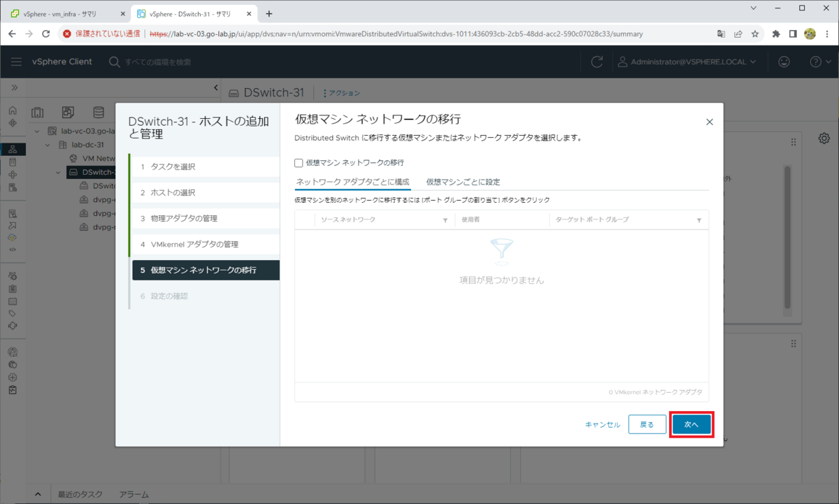Bookmark this page with the star icon

755,34
